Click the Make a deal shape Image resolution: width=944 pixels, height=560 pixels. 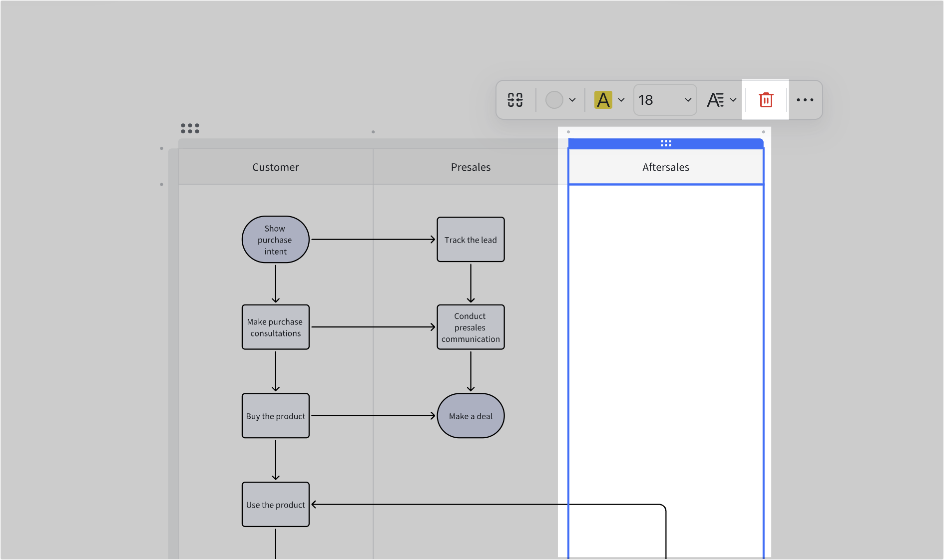coord(470,416)
